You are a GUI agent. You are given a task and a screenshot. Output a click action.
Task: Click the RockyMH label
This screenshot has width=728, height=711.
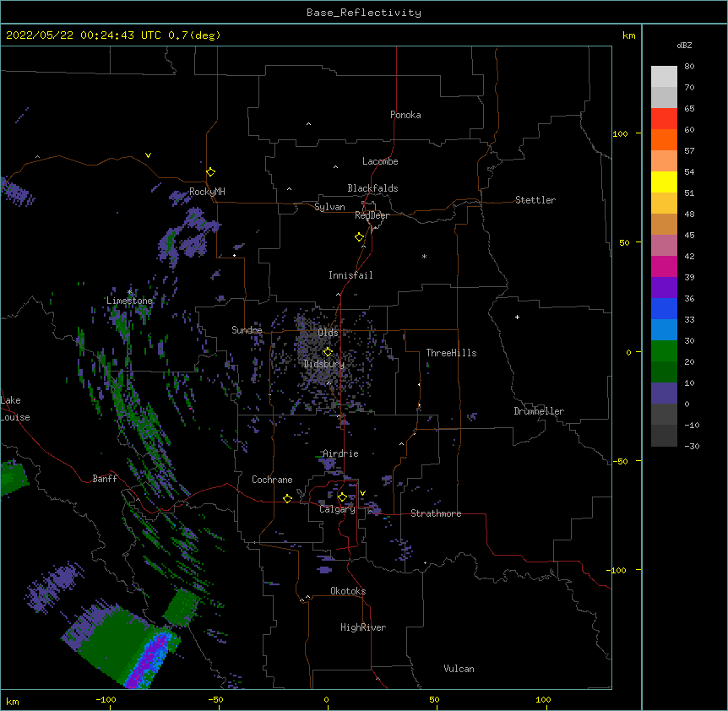click(x=207, y=192)
